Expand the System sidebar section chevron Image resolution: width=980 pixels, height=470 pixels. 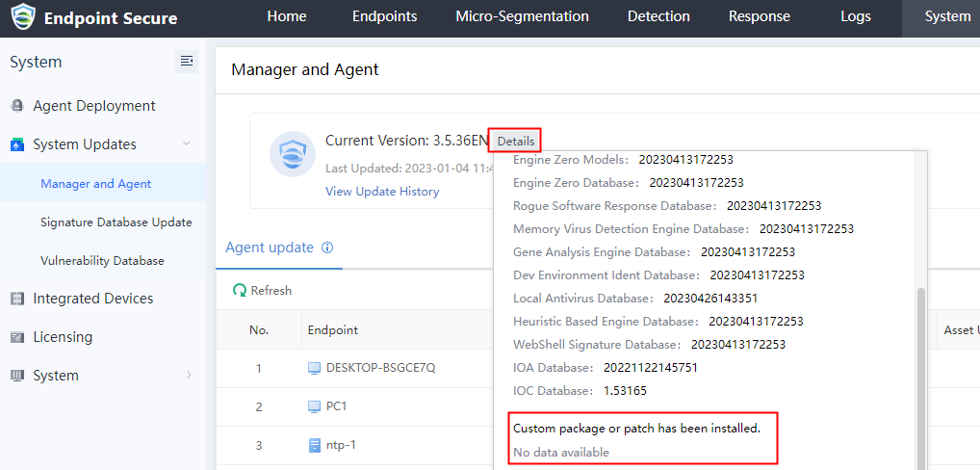tap(188, 376)
